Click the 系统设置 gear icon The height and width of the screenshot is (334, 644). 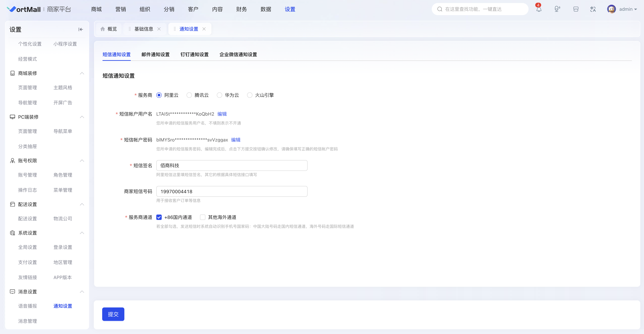click(12, 233)
